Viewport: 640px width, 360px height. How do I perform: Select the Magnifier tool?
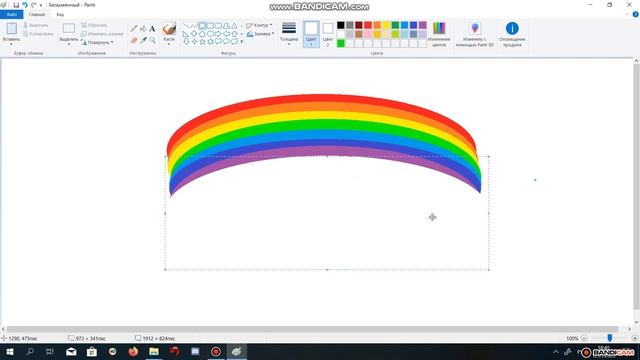(152, 40)
